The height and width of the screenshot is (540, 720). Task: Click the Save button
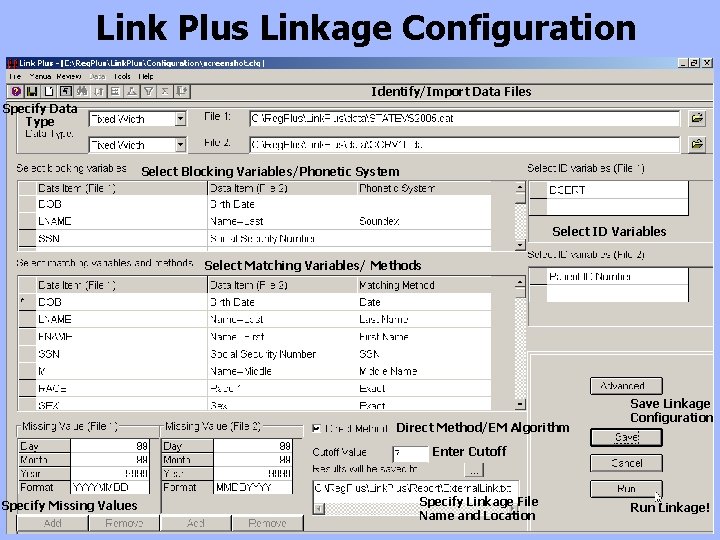point(626,437)
